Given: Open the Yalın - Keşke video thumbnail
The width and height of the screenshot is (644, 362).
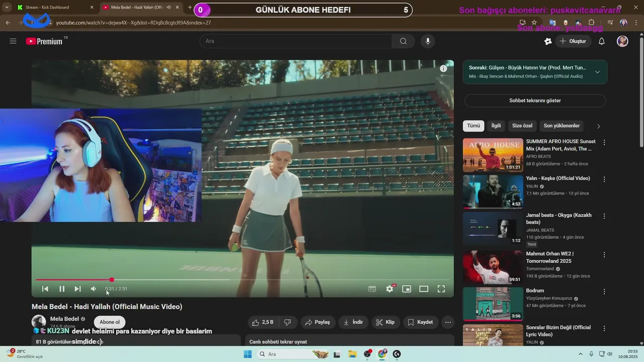Looking at the screenshot, I should 493,192.
